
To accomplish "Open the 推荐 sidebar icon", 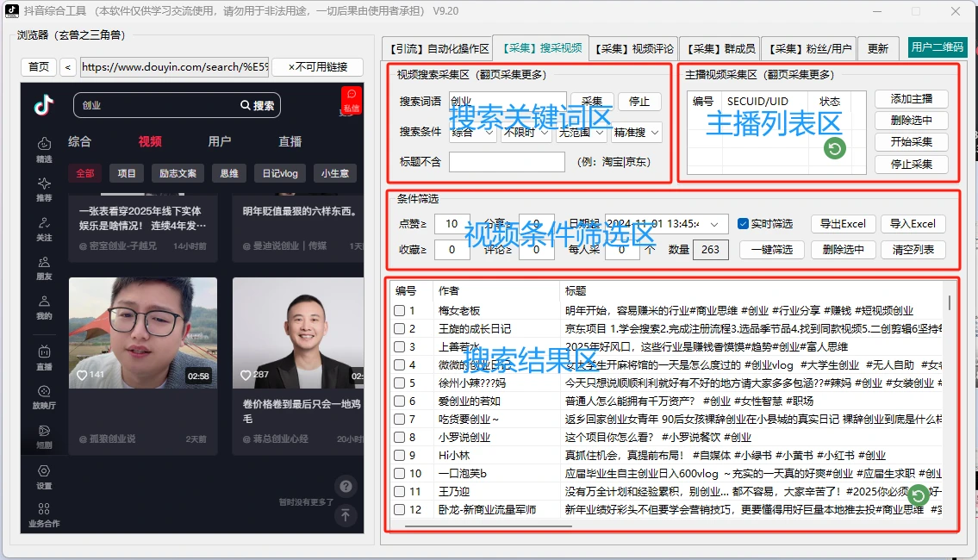I will click(44, 184).
